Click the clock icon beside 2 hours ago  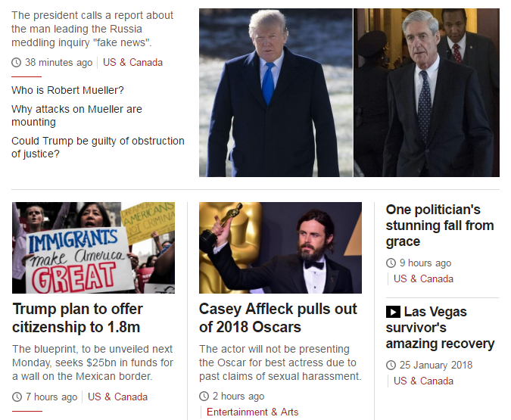point(204,396)
